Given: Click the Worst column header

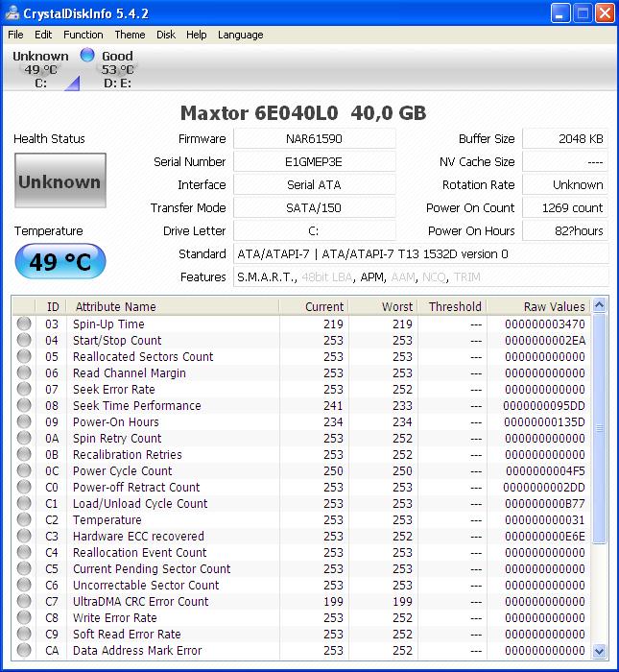Looking at the screenshot, I should (x=383, y=307).
